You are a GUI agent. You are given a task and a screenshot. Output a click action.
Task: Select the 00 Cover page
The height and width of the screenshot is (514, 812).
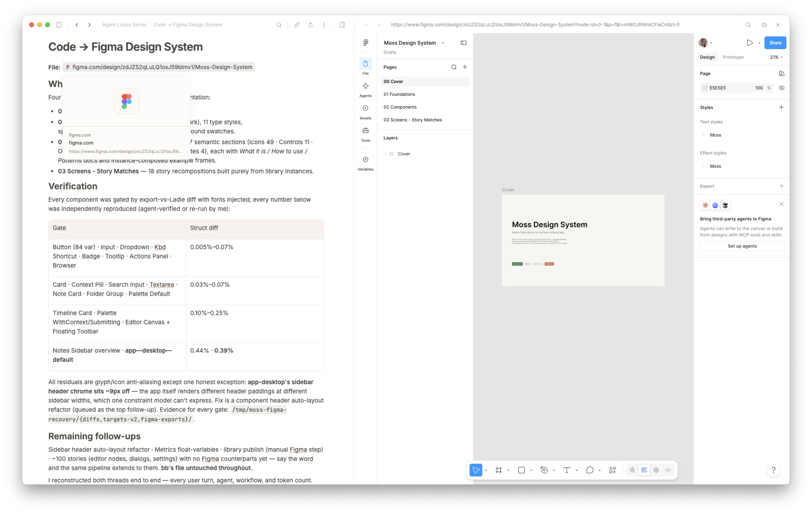(x=425, y=81)
